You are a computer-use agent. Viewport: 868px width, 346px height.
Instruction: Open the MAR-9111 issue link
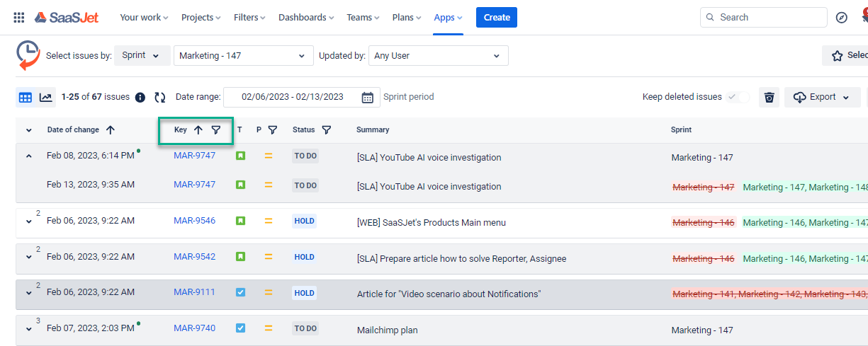pyautogui.click(x=194, y=292)
